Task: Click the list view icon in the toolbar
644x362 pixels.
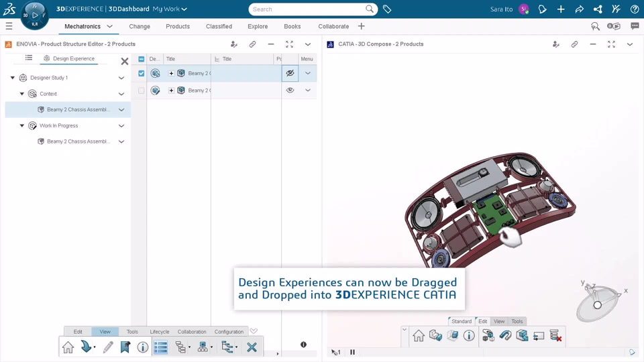Action: [160, 347]
